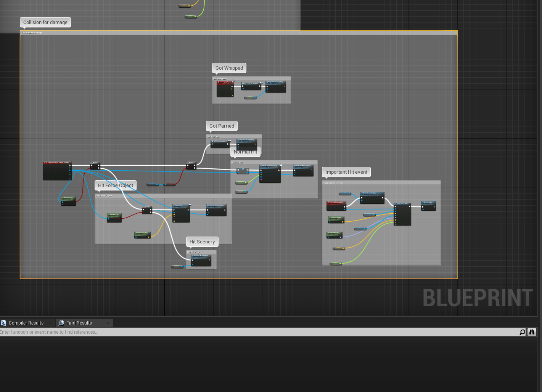The image size is (542, 392).
Task: Select the 'Hit Force Object' comment bubble
Action: pyautogui.click(x=115, y=186)
